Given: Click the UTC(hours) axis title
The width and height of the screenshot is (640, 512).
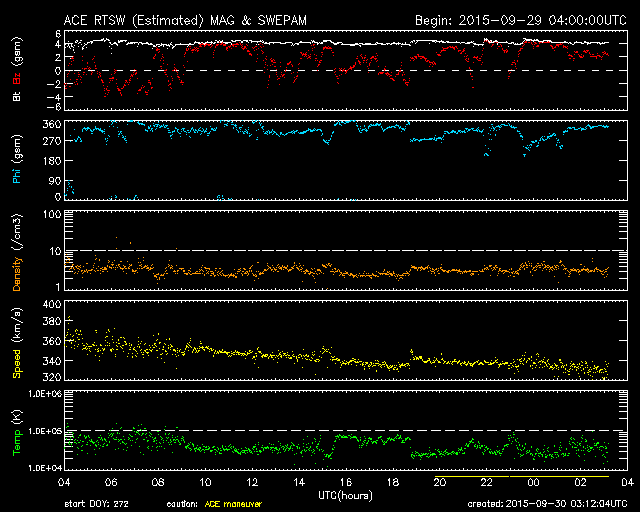Looking at the screenshot, I should pos(348,494).
